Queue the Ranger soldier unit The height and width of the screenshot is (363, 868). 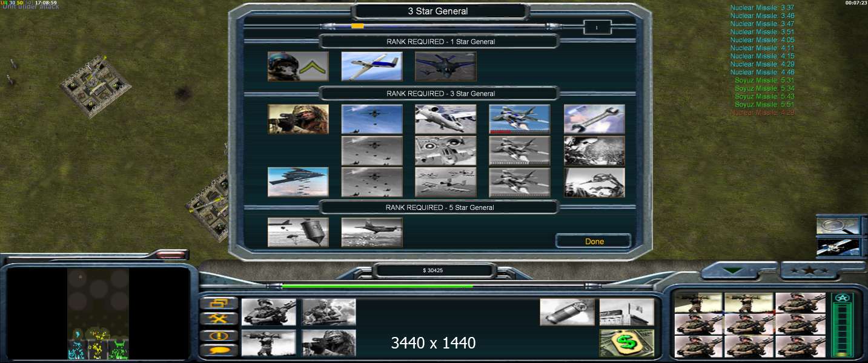pyautogui.click(x=269, y=312)
